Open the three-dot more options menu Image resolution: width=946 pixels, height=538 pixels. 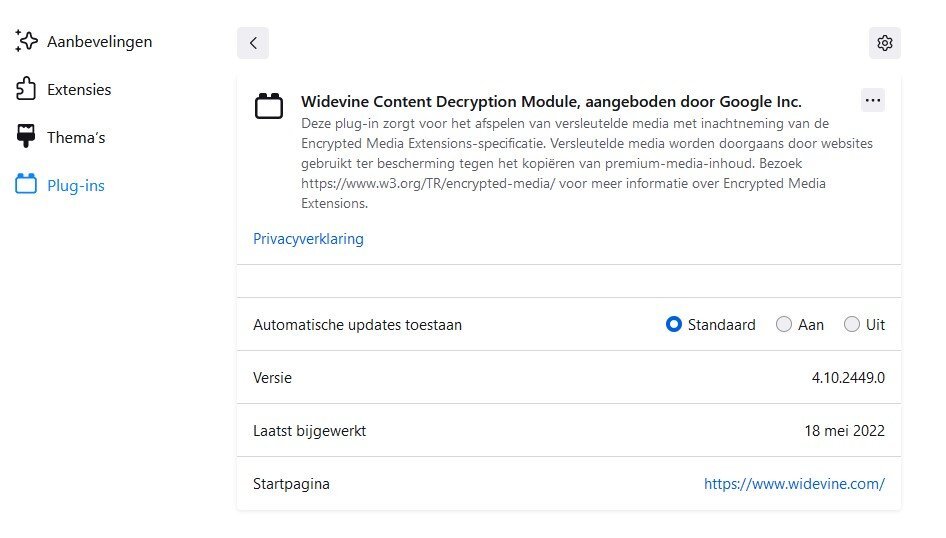pyautogui.click(x=872, y=100)
